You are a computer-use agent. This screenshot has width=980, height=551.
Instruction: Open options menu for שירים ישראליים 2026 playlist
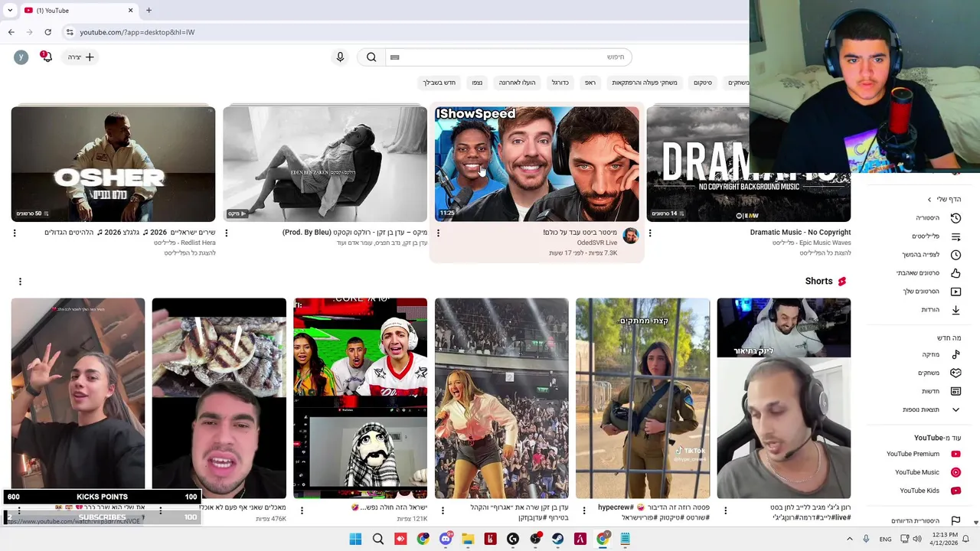pos(15,233)
